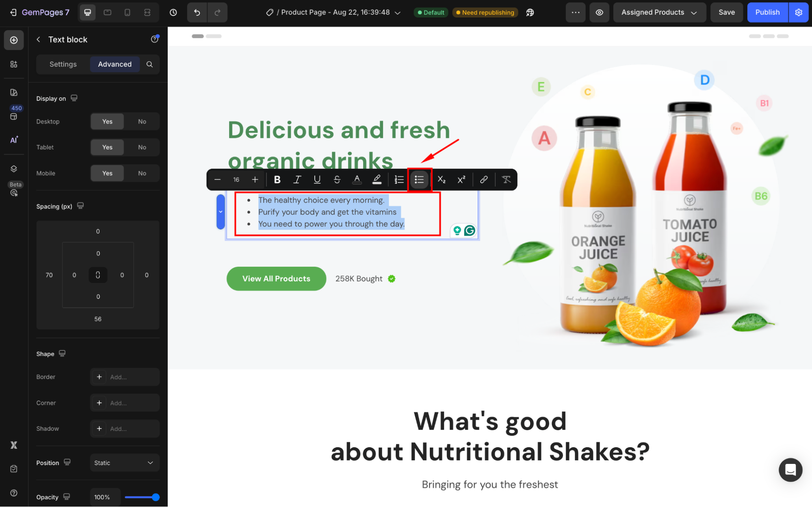
Task: Click the Publish button
Action: pos(767,13)
